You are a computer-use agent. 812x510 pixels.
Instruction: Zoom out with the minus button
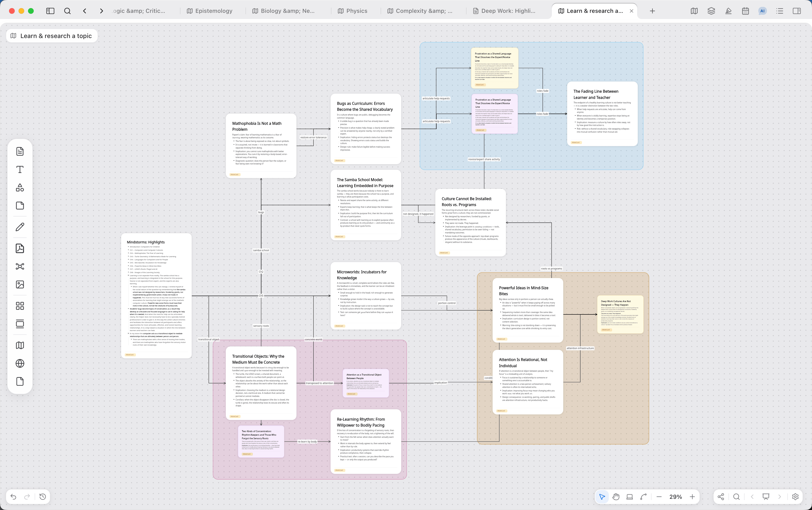pyautogui.click(x=659, y=496)
